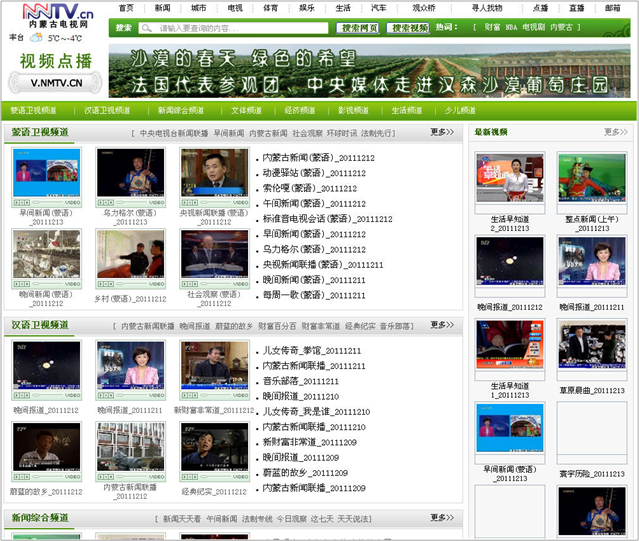This screenshot has width=639, height=541.
Task: Click 体育 in the top menu
Action: pyautogui.click(x=271, y=7)
